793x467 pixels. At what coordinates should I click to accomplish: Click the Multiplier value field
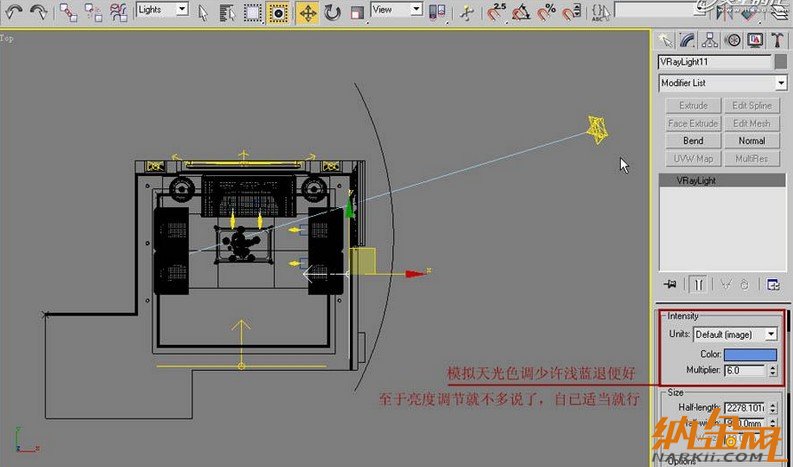[743, 370]
